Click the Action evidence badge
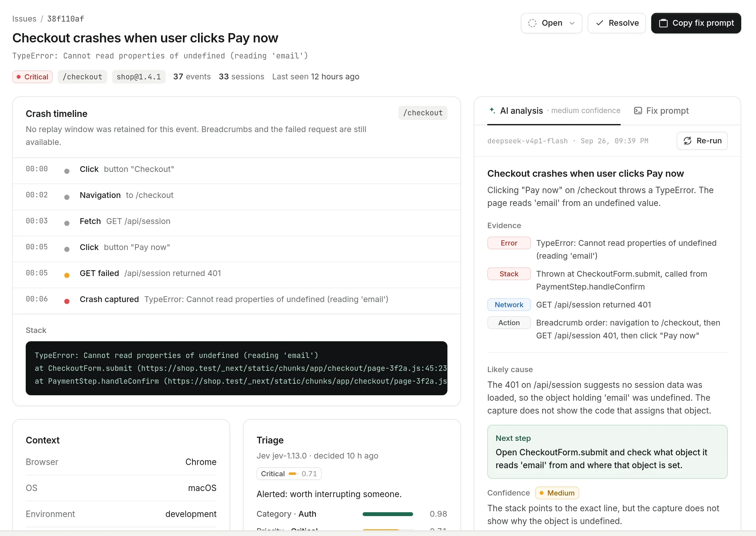 [509, 323]
